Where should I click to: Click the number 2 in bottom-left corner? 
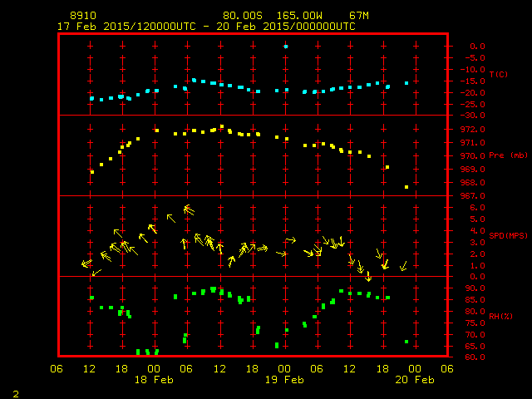point(16,392)
